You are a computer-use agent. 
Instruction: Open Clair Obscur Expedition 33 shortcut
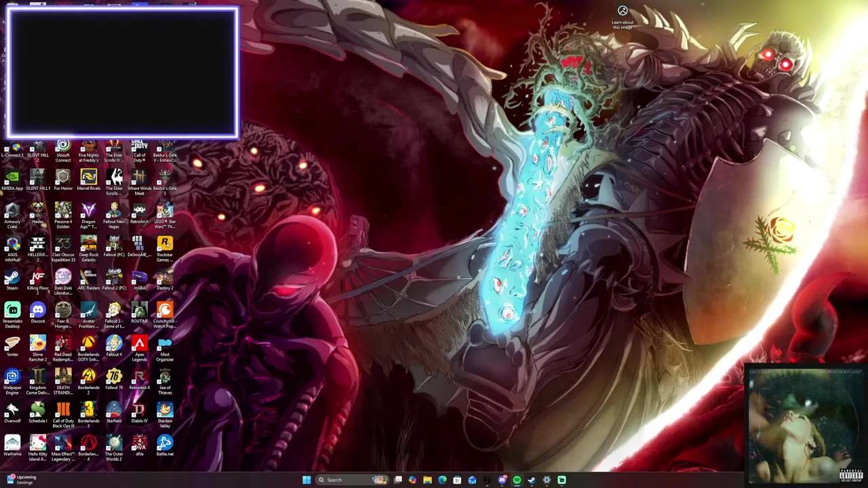[63, 249]
